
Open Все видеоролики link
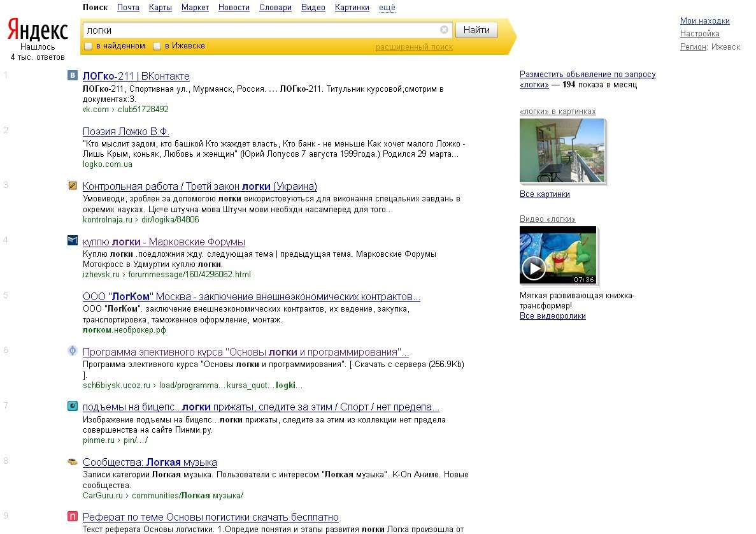(x=553, y=316)
